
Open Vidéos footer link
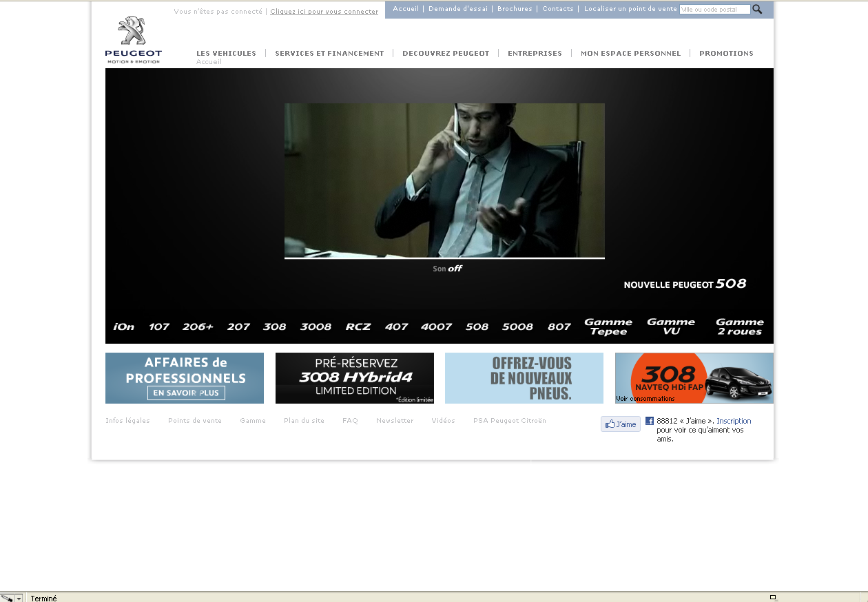point(443,421)
